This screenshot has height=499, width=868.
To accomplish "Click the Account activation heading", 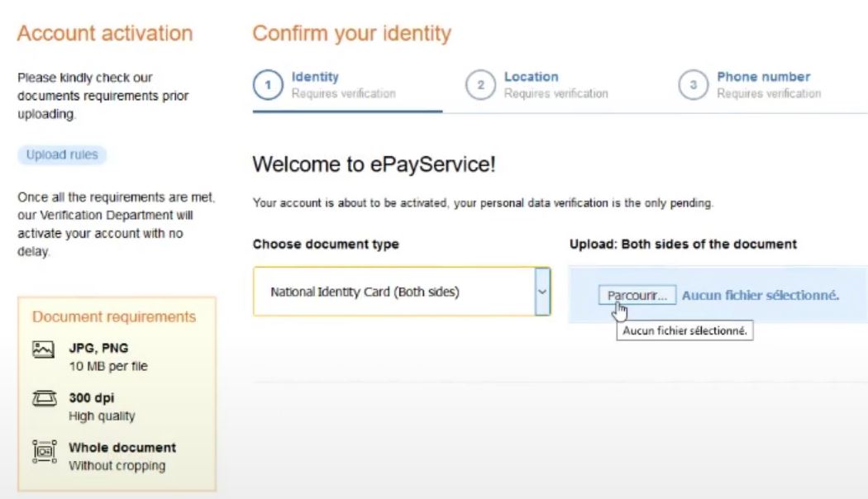I will tap(105, 33).
